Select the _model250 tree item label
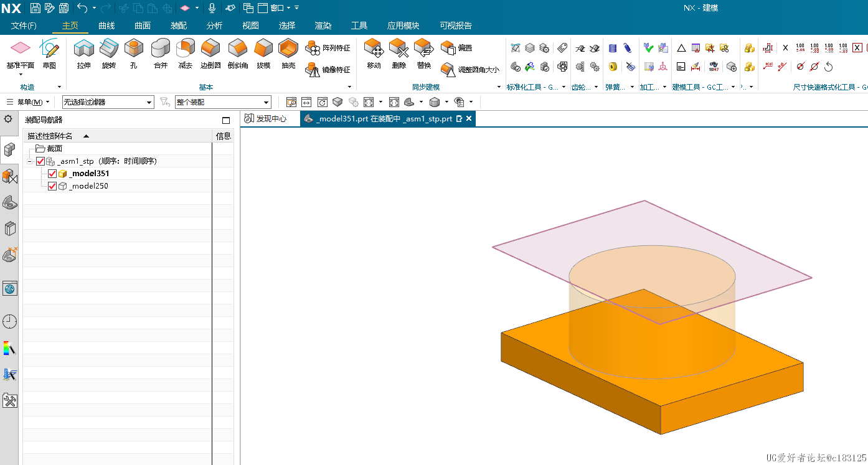This screenshot has width=868, height=465. click(x=88, y=186)
